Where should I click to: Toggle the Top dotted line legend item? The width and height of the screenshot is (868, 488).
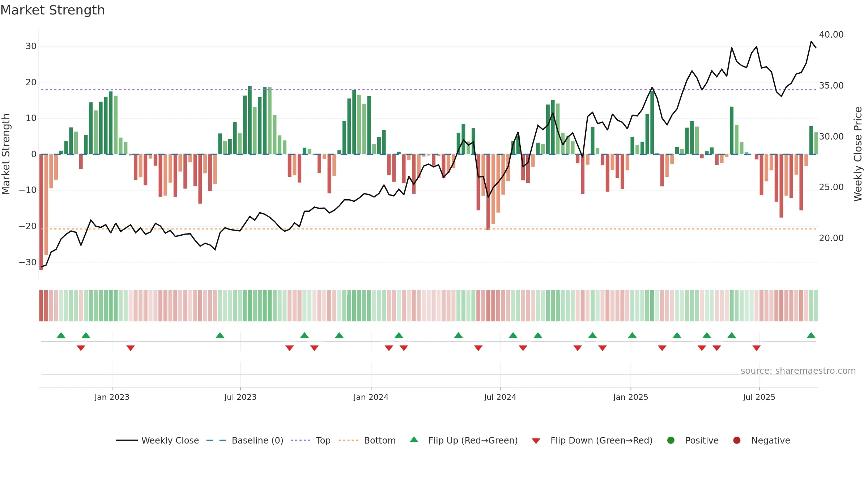point(310,440)
